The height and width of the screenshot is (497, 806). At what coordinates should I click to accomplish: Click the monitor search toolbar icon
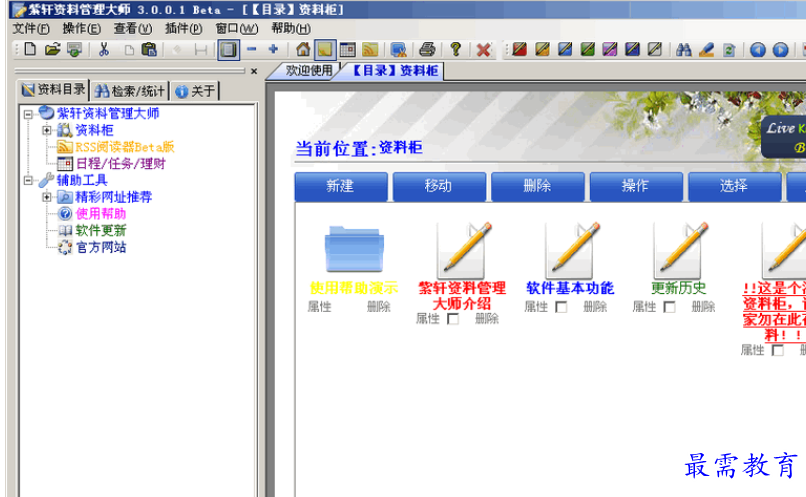coord(398,50)
